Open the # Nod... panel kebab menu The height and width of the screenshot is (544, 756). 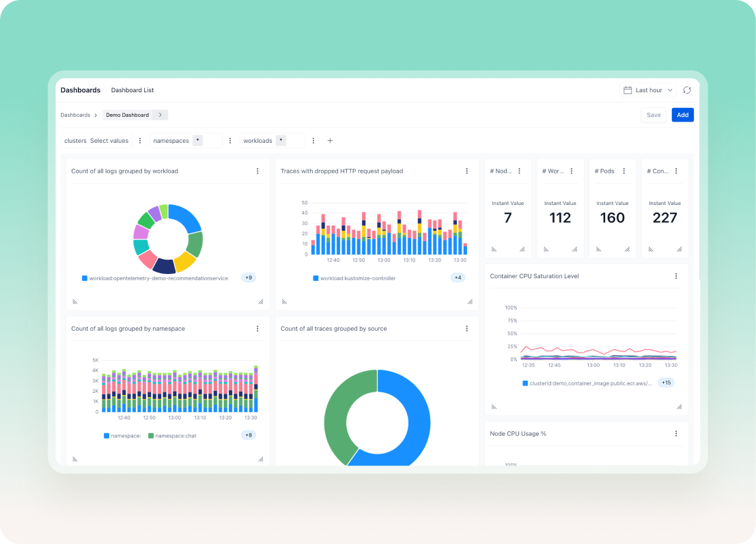click(519, 172)
